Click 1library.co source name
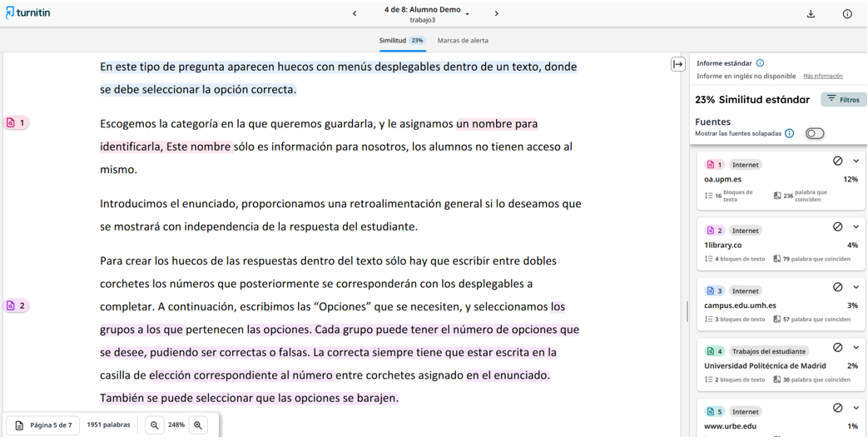The height and width of the screenshot is (442, 868). [x=723, y=245]
